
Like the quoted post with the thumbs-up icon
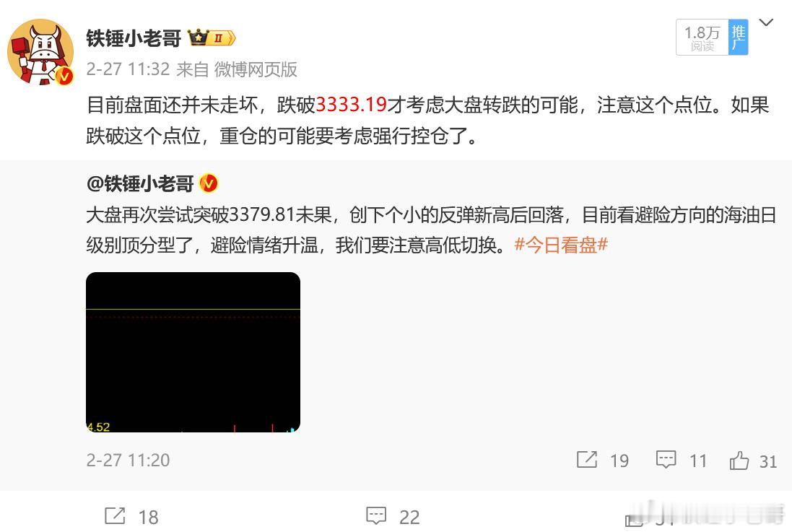coord(739,461)
